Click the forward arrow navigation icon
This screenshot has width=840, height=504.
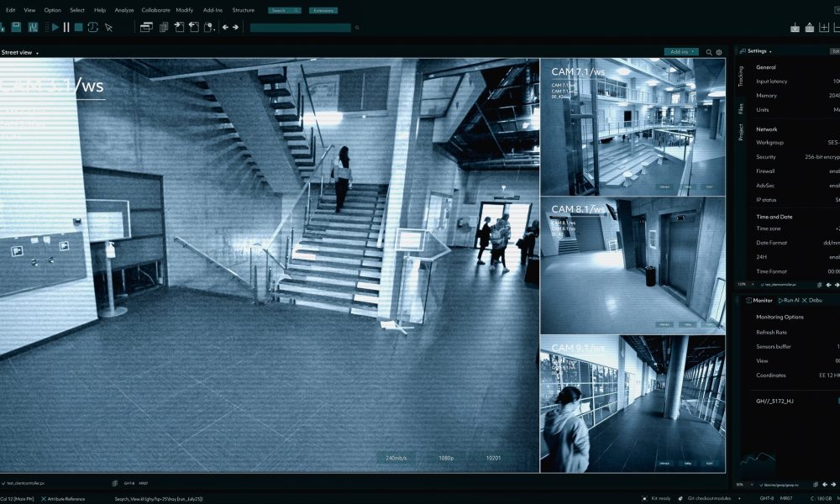[235, 27]
